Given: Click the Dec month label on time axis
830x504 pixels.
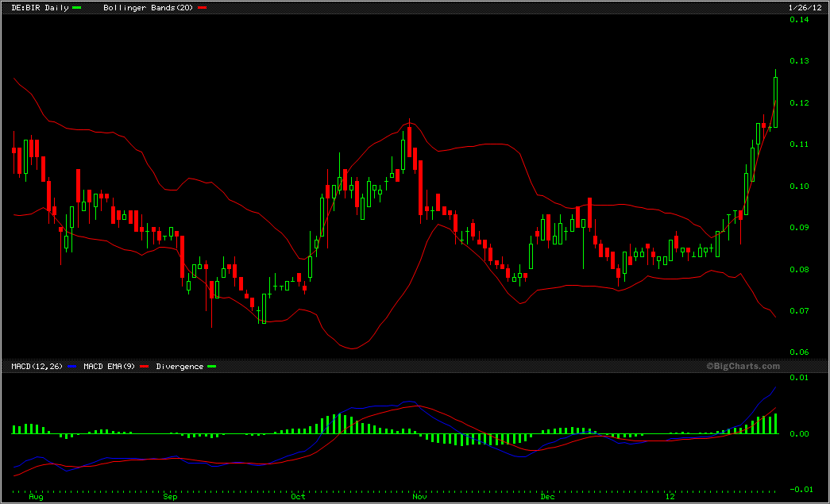Looking at the screenshot, I should tap(547, 497).
